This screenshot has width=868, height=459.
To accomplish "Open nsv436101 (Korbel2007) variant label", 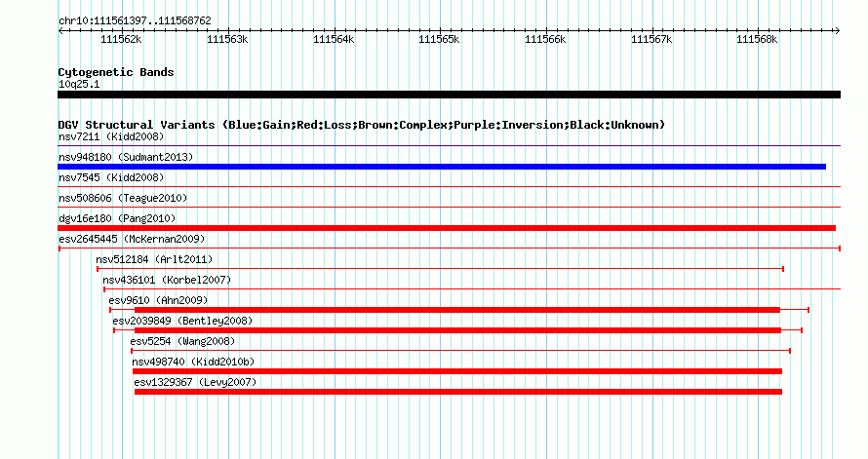I will tap(167, 280).
